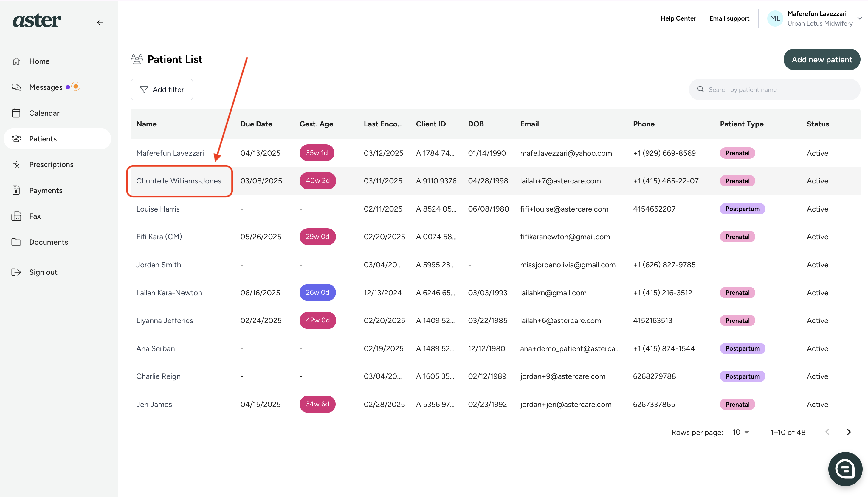The width and height of the screenshot is (868, 497).
Task: Click the ML user avatar
Action: [x=775, y=18]
